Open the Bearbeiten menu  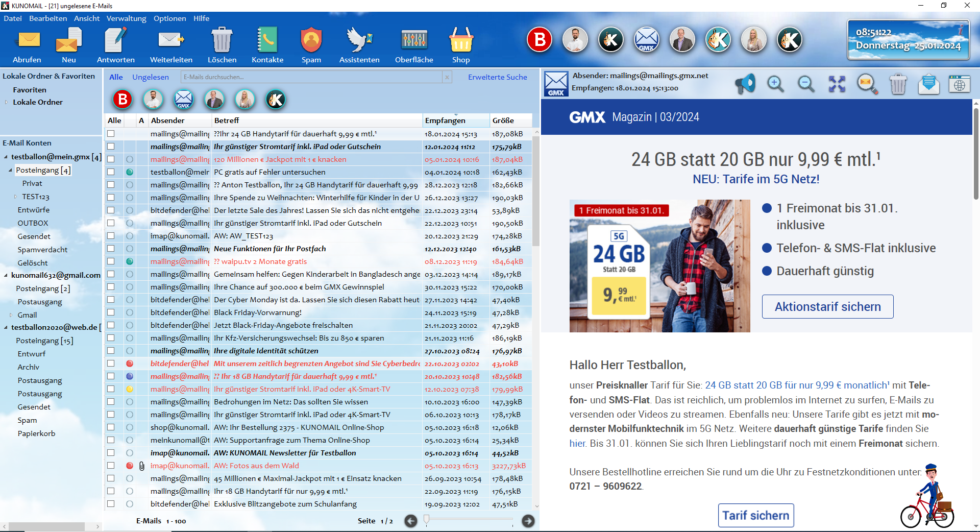(x=48, y=18)
